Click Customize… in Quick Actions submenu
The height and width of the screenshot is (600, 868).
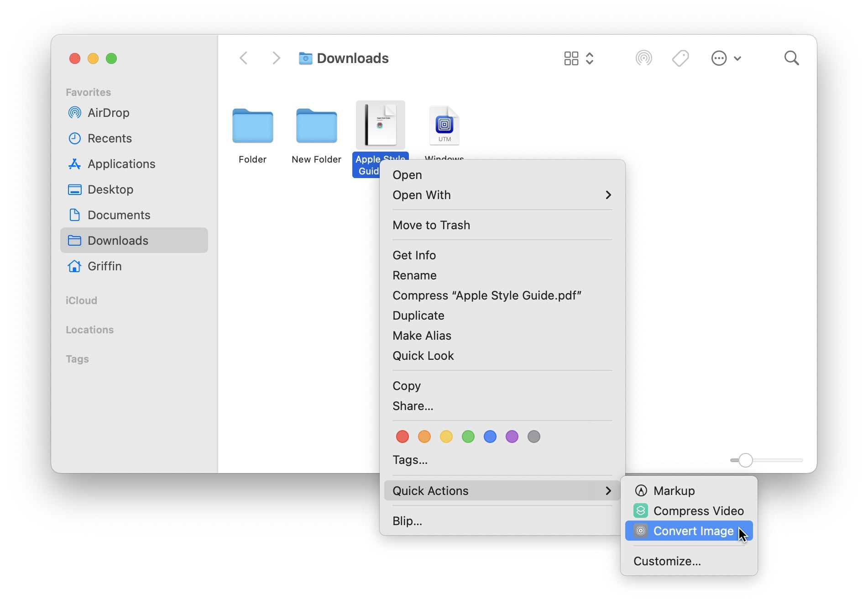667,561
